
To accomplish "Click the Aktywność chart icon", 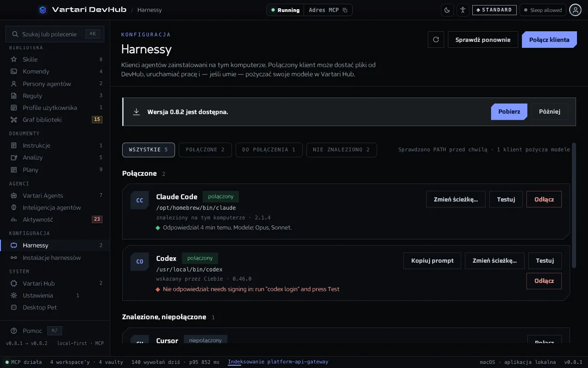I will point(14,219).
